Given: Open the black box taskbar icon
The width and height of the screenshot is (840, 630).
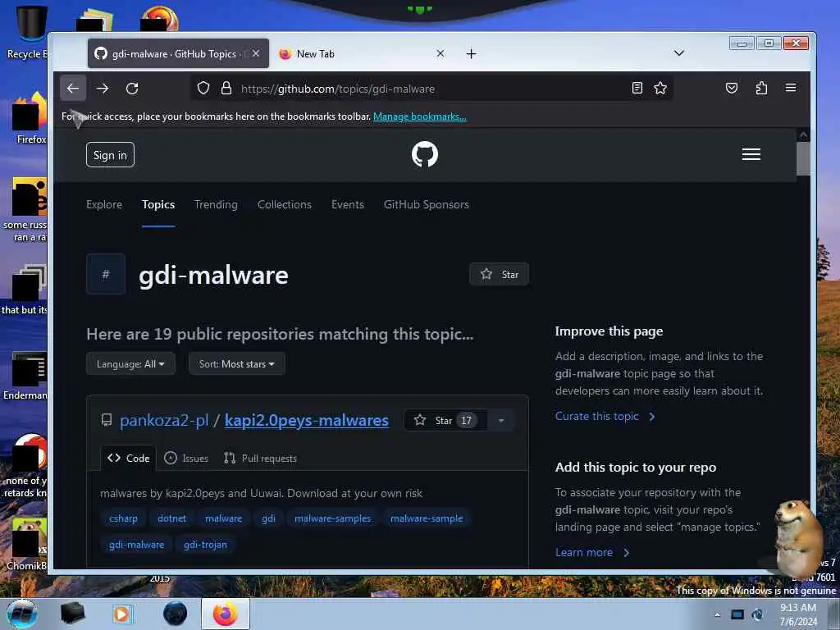Looking at the screenshot, I should [x=73, y=614].
